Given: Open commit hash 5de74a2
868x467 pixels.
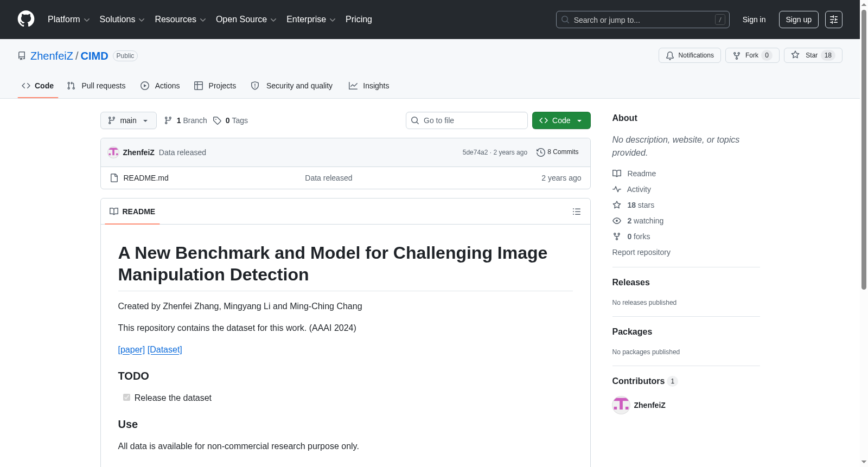Looking at the screenshot, I should point(475,152).
